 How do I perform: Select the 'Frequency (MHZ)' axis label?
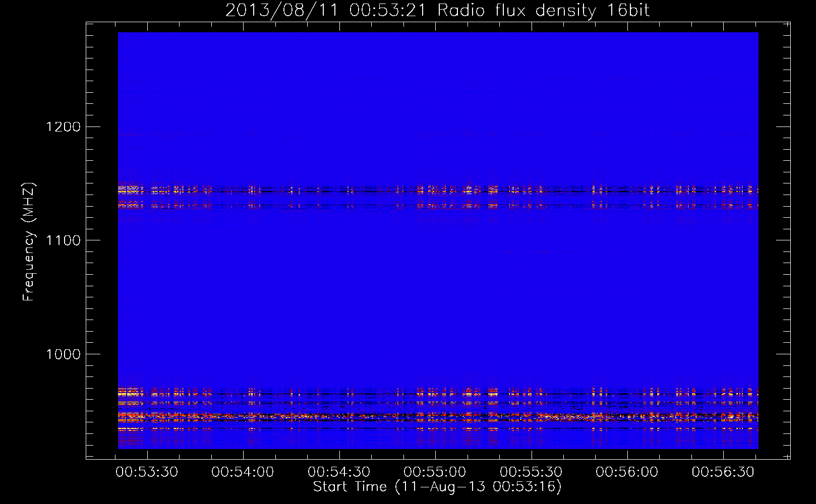29,242
